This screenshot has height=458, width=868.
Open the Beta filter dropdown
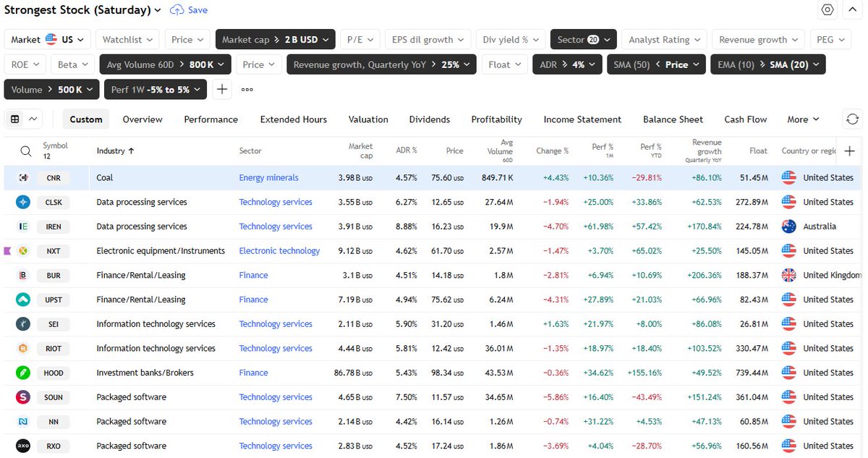tap(73, 64)
